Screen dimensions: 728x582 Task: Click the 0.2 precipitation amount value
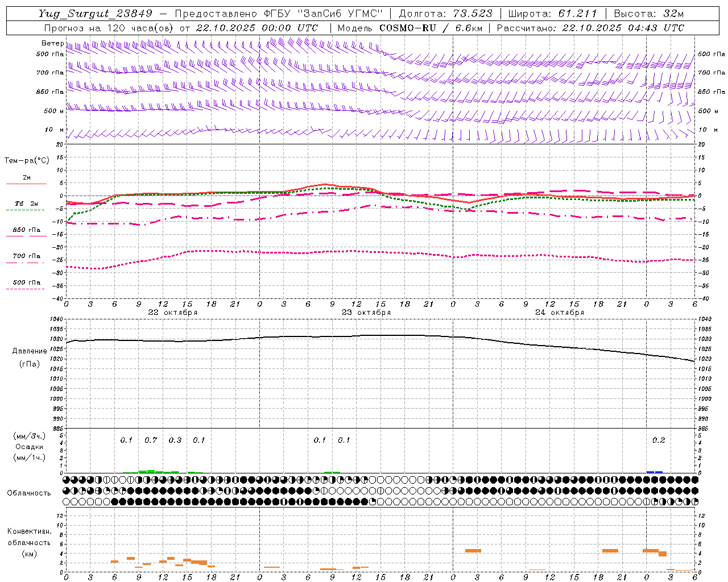tap(659, 440)
